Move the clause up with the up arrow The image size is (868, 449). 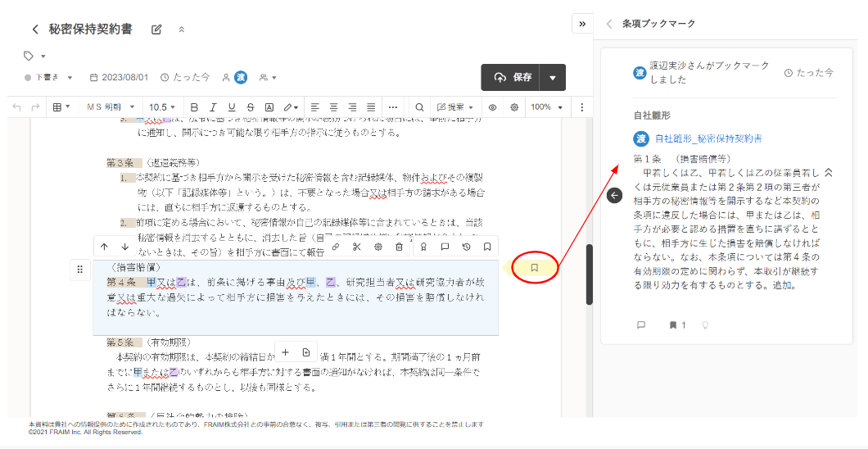click(104, 247)
